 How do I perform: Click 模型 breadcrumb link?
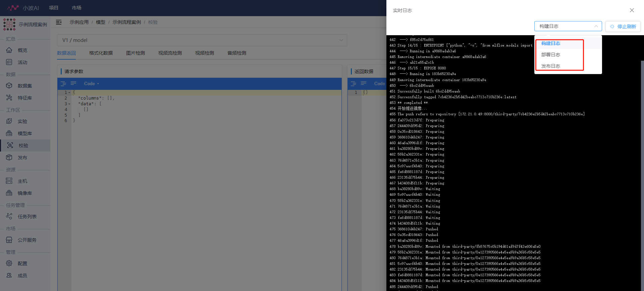101,22
